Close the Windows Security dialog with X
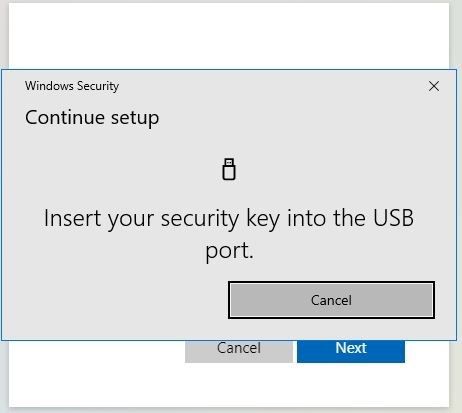The width and height of the screenshot is (462, 413). (434, 86)
